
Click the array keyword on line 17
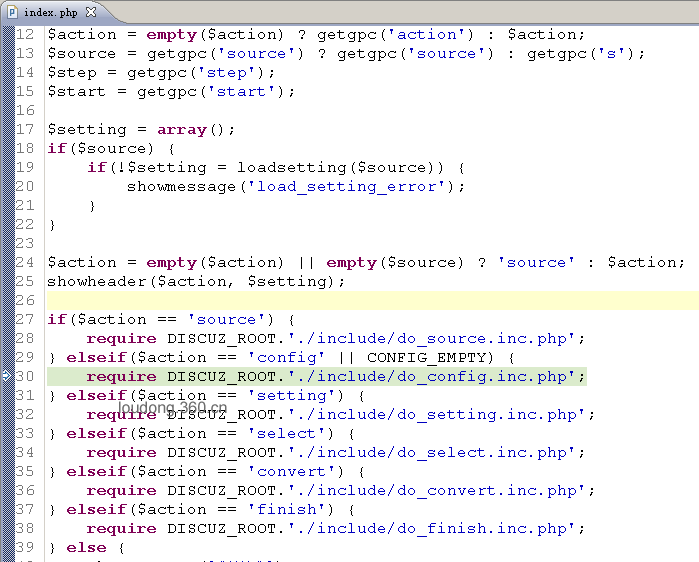click(x=182, y=130)
